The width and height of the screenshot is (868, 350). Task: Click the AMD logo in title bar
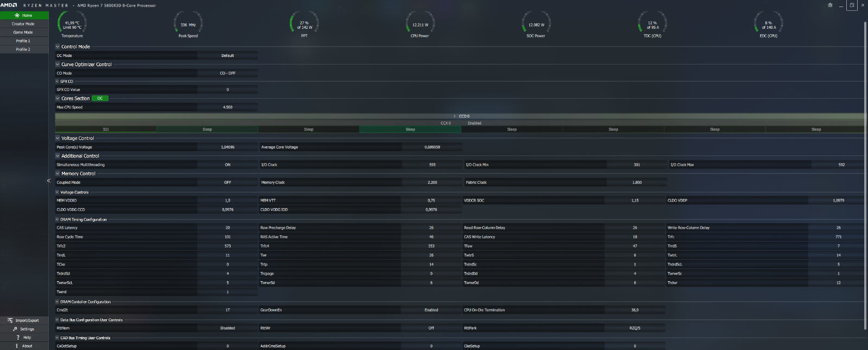tap(9, 5)
